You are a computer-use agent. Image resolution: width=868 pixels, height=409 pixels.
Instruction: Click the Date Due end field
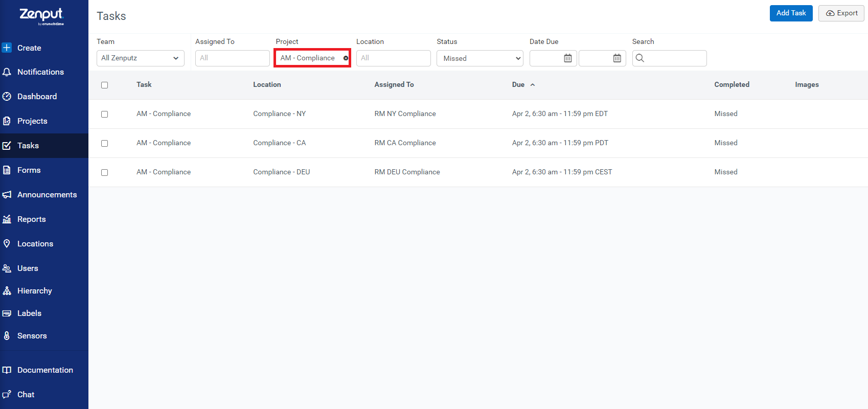pyautogui.click(x=602, y=58)
